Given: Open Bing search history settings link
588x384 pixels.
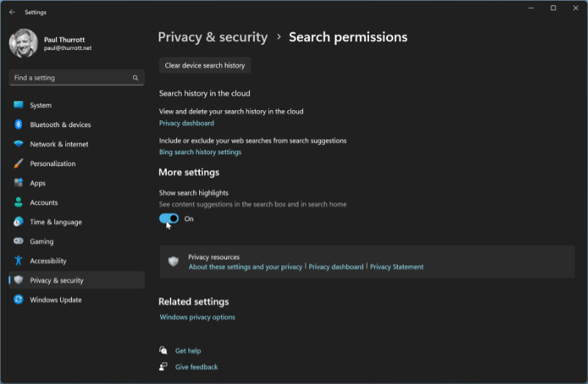Looking at the screenshot, I should [x=200, y=152].
